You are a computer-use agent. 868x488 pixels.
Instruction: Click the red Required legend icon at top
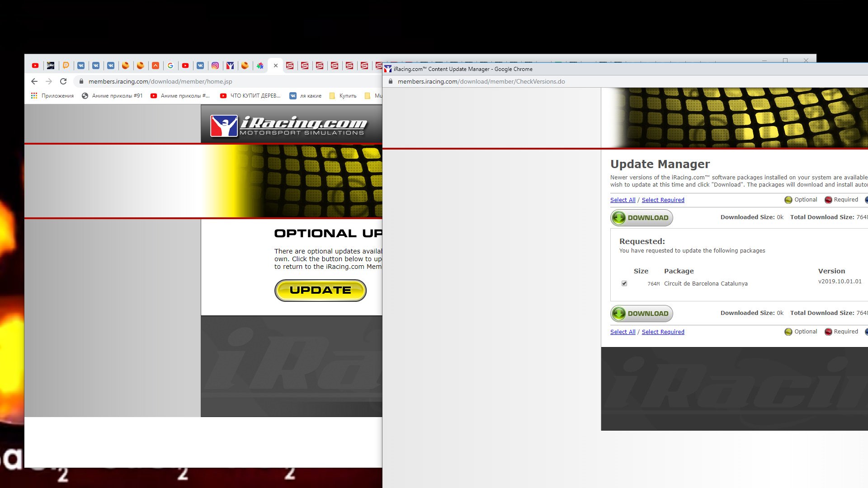(x=828, y=200)
